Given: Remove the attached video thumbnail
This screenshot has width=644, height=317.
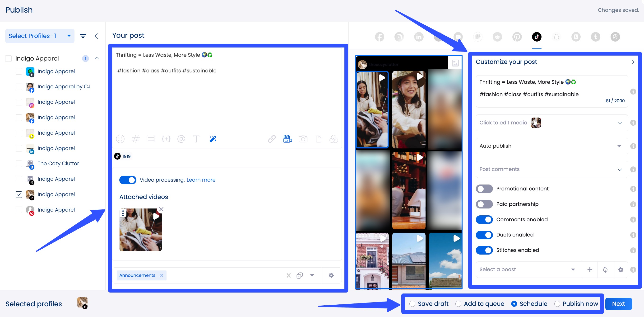Looking at the screenshot, I should [x=161, y=209].
